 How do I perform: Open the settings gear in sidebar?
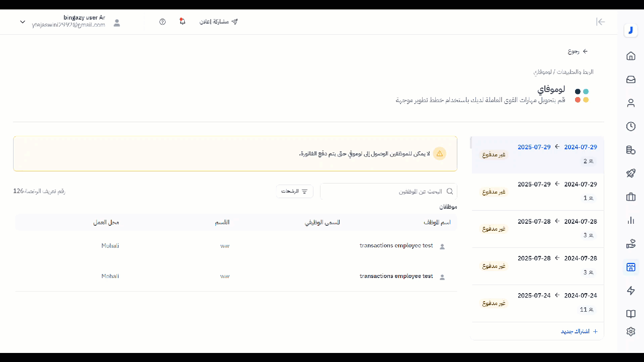point(631,331)
